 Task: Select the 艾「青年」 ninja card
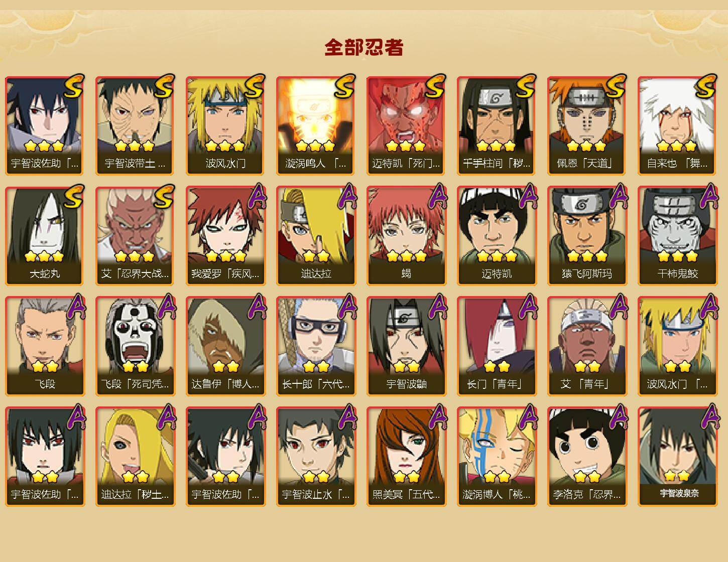(587, 346)
